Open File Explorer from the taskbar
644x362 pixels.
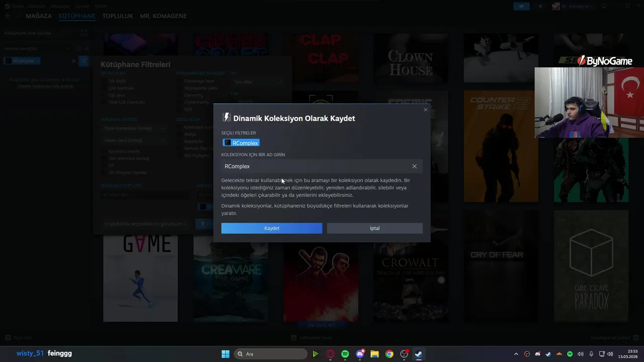point(374,354)
